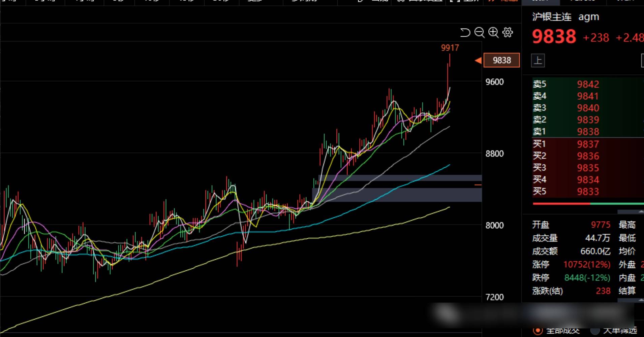644x337 pixels.
Task: Select the 买5 bid price 9833 row
Action: pyautogui.click(x=588, y=192)
